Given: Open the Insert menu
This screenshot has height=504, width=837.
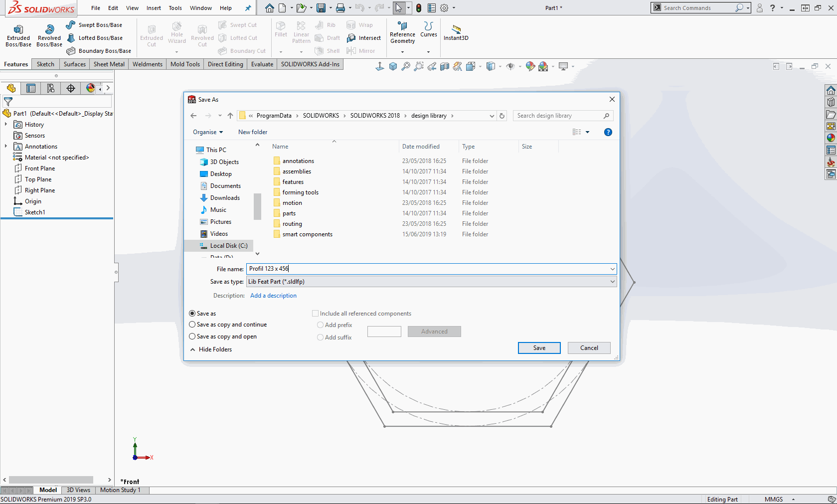Looking at the screenshot, I should coord(153,8).
